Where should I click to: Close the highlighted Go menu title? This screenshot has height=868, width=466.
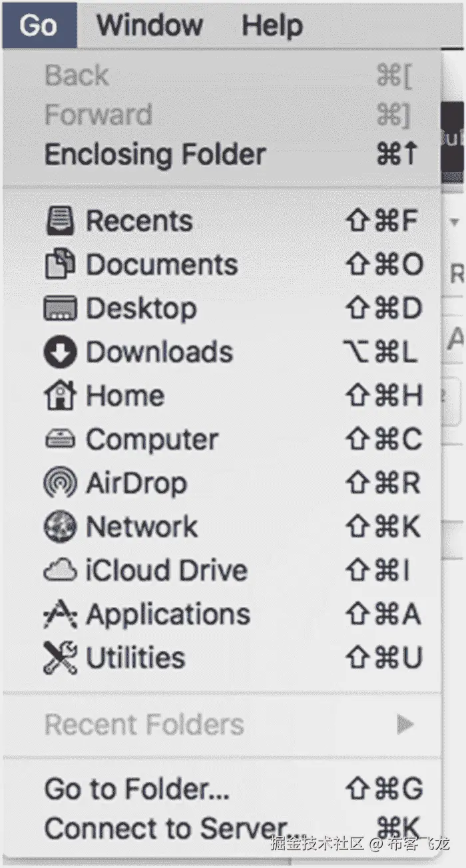tap(39, 25)
